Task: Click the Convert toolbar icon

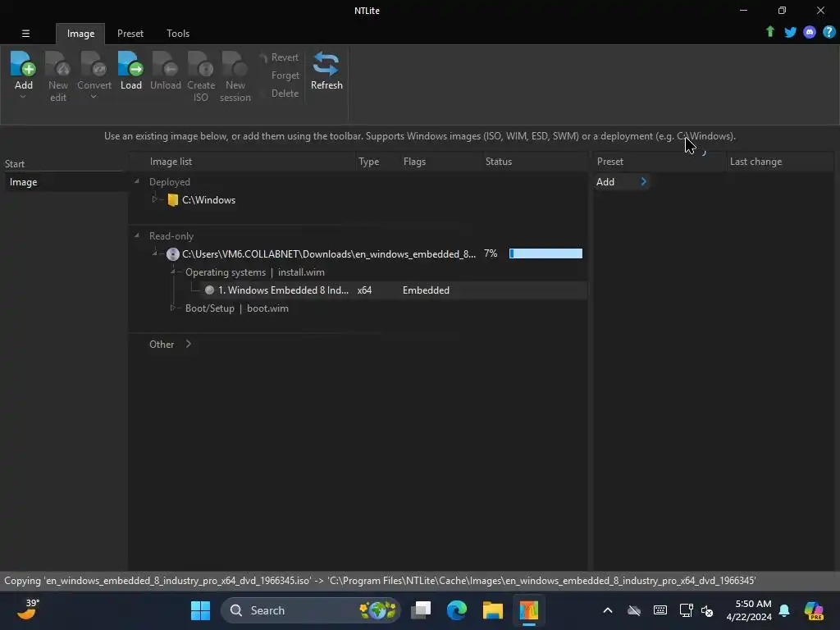Action: [94, 64]
